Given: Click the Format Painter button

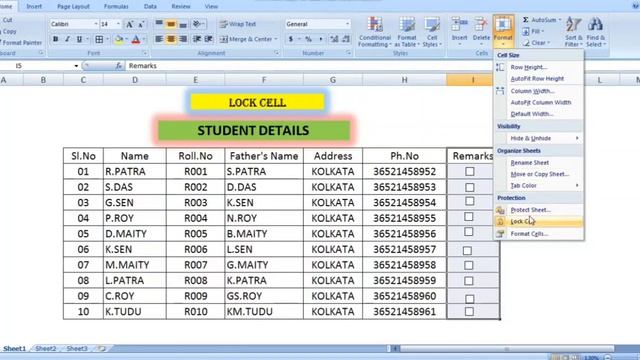Looking at the screenshot, I should [21, 42].
